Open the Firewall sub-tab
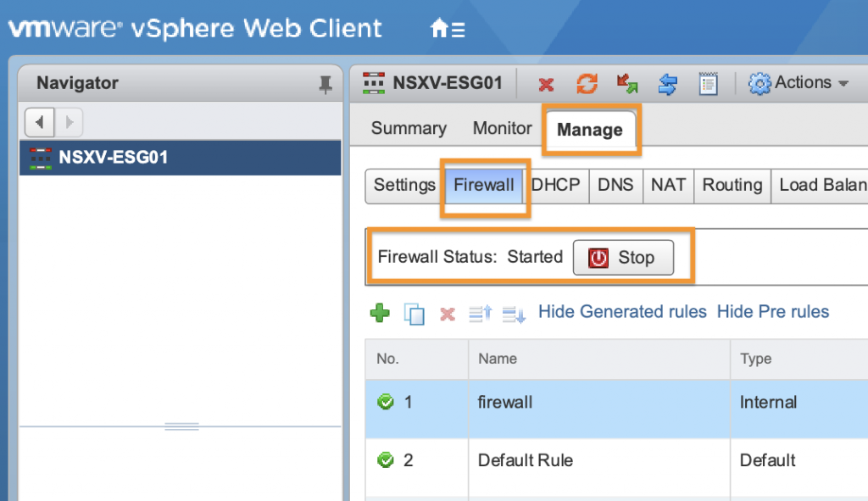Screen dimensions: 868x501 (484, 185)
